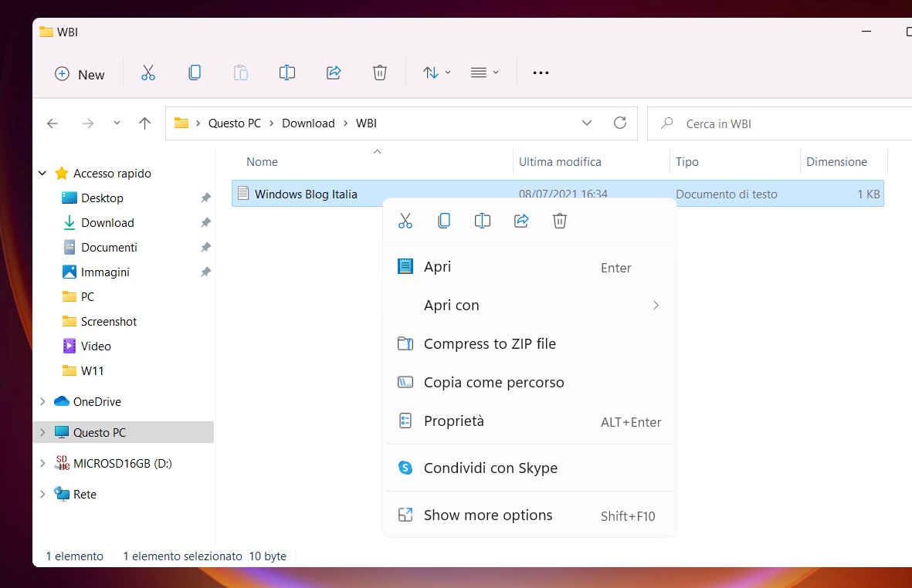The height and width of the screenshot is (588, 912).
Task: Click the Cut icon in the top toolbar
Action: 148,73
